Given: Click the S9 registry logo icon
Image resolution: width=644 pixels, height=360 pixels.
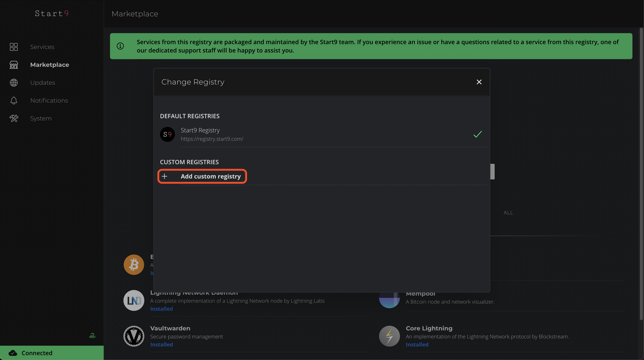Looking at the screenshot, I should (167, 135).
